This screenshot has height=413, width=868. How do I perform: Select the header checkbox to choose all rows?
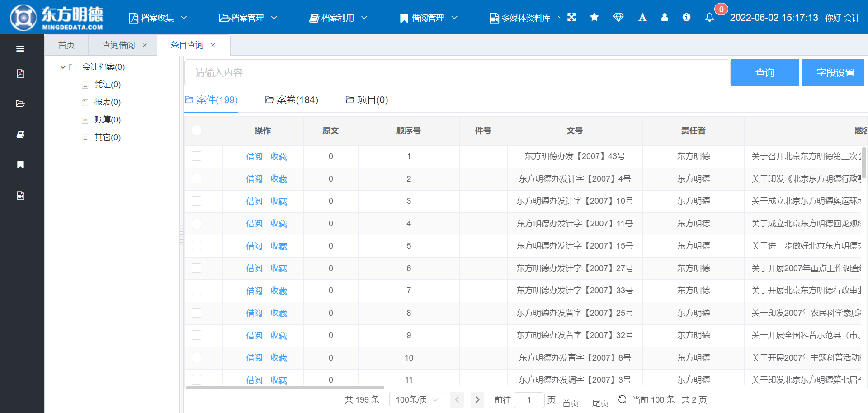(x=196, y=130)
